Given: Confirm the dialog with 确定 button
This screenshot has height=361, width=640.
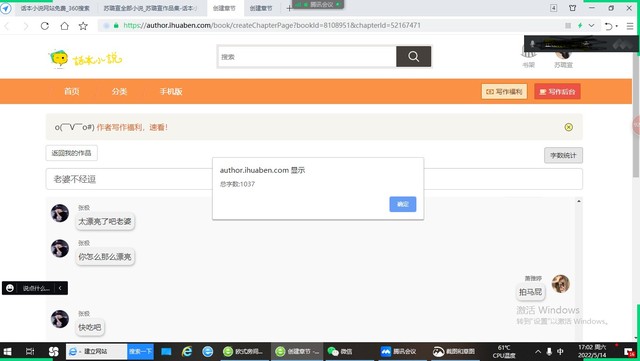Looking at the screenshot, I should [x=403, y=204].
